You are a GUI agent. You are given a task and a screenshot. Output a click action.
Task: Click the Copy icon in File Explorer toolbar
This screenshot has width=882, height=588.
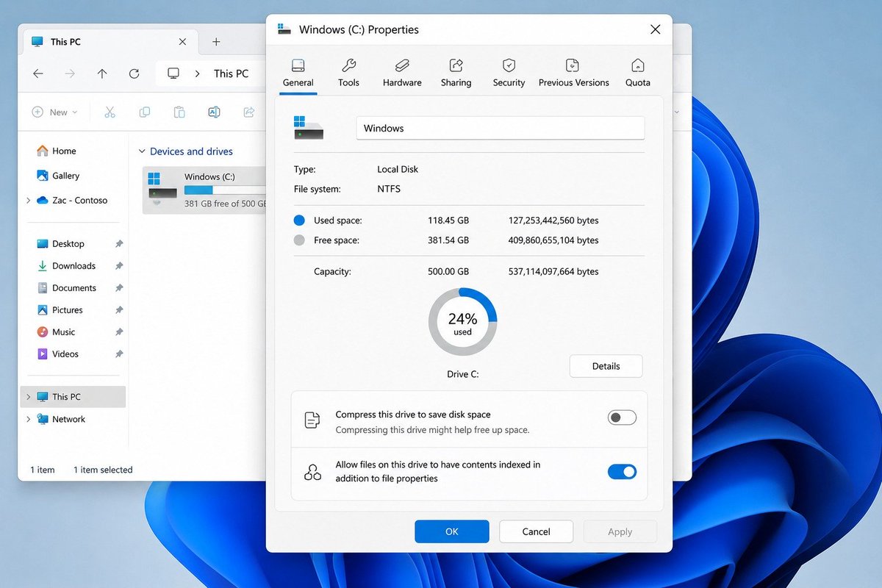[145, 112]
